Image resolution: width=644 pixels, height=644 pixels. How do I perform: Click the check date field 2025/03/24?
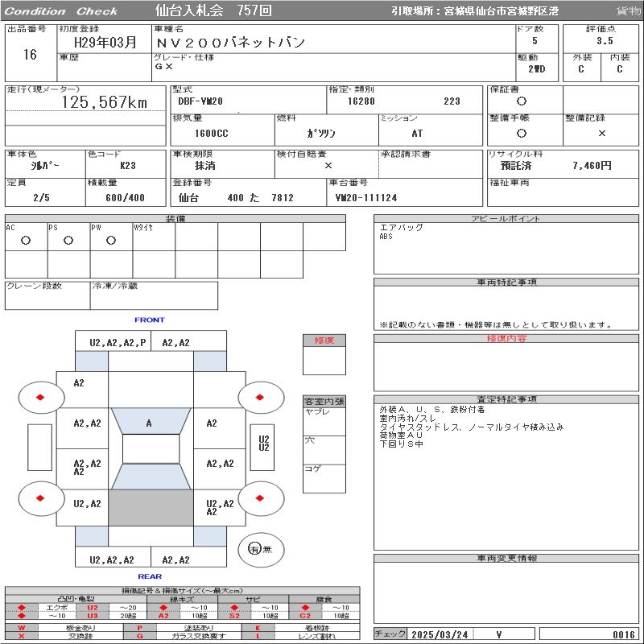pyautogui.click(x=439, y=634)
